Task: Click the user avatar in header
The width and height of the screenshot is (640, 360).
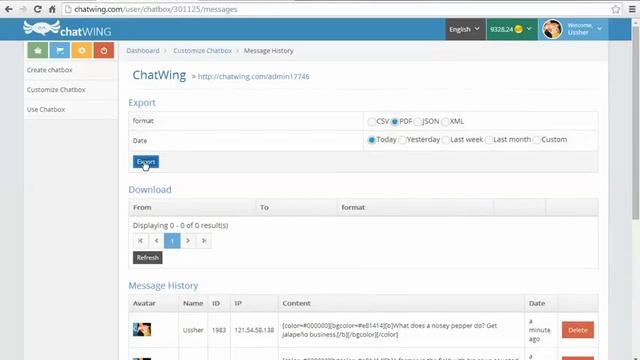Action: coord(553,29)
